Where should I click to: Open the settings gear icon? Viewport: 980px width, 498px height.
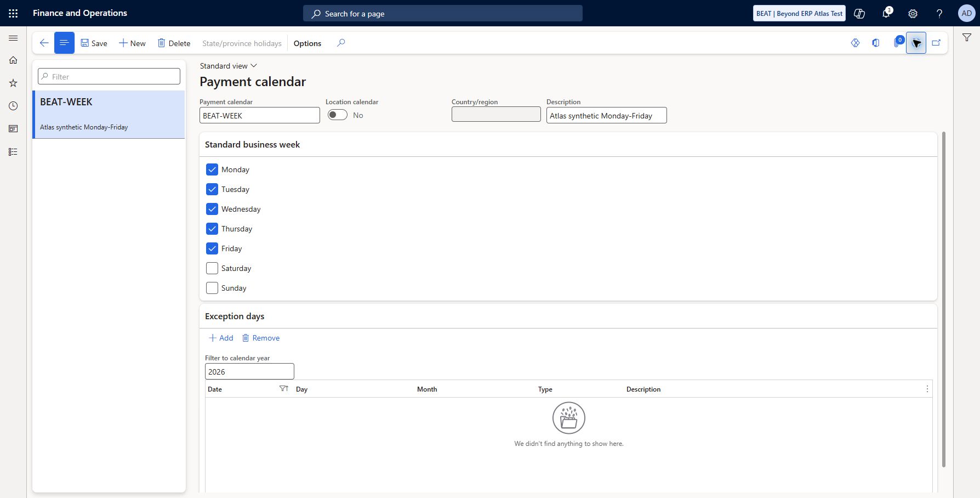tap(913, 14)
